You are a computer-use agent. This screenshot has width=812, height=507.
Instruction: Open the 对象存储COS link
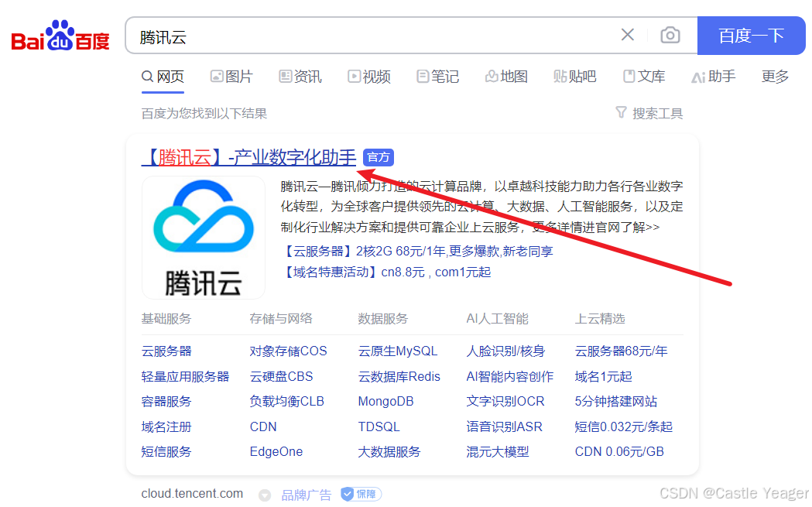(289, 351)
